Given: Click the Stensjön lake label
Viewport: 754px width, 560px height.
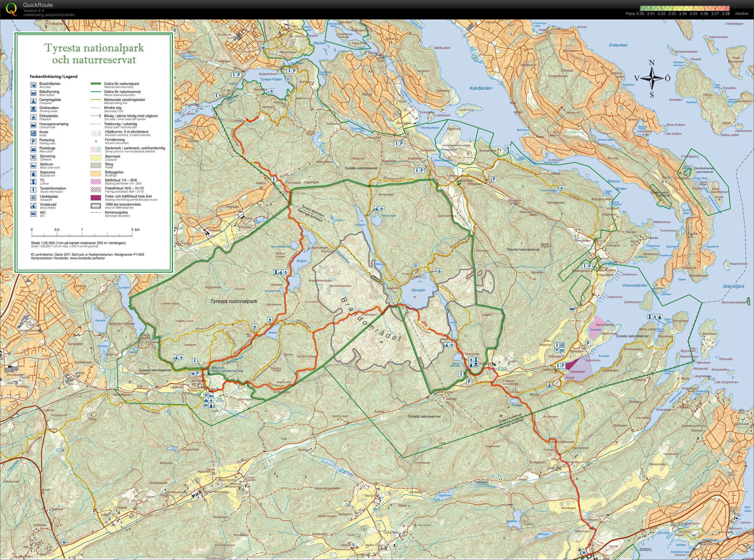Looking at the screenshot, I should tap(418, 290).
